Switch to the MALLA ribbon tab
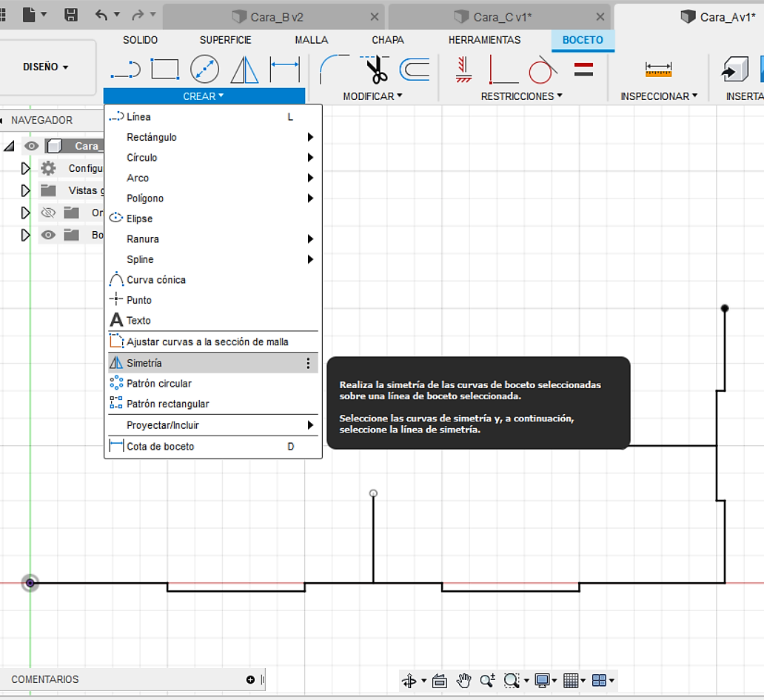Viewport: 764px width, 700px height. click(x=312, y=40)
